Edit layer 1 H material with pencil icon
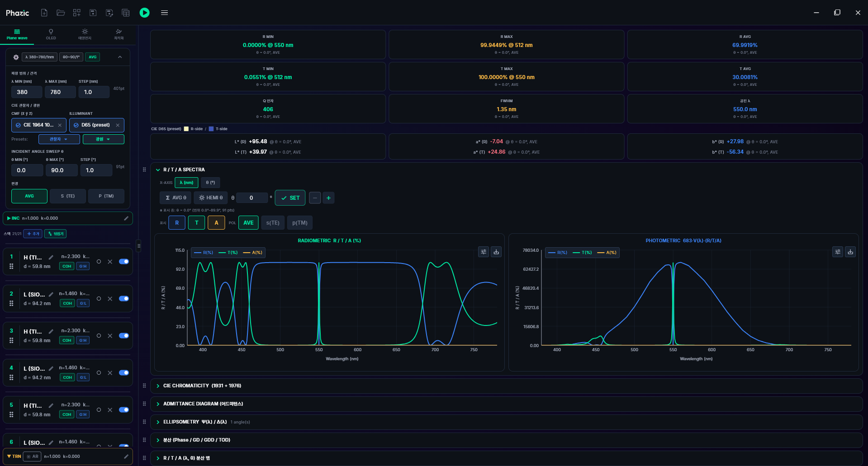Image resolution: width=868 pixels, height=466 pixels. click(51, 257)
